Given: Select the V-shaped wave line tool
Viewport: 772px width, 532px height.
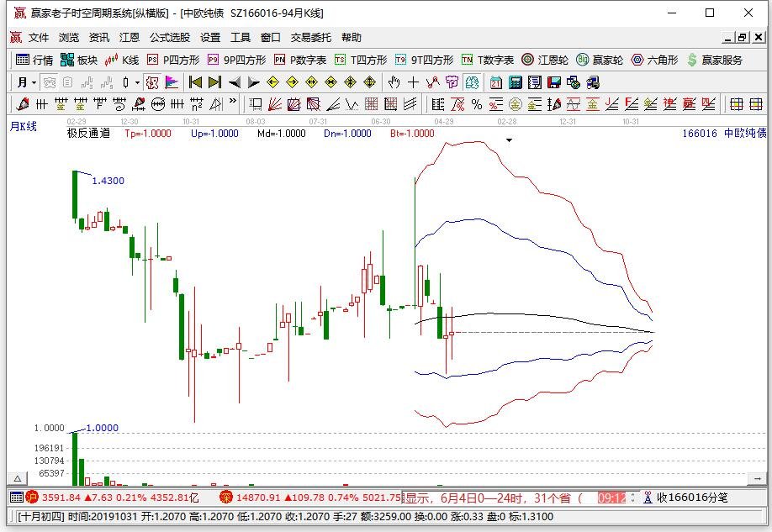Looking at the screenshot, I should tap(352, 104).
